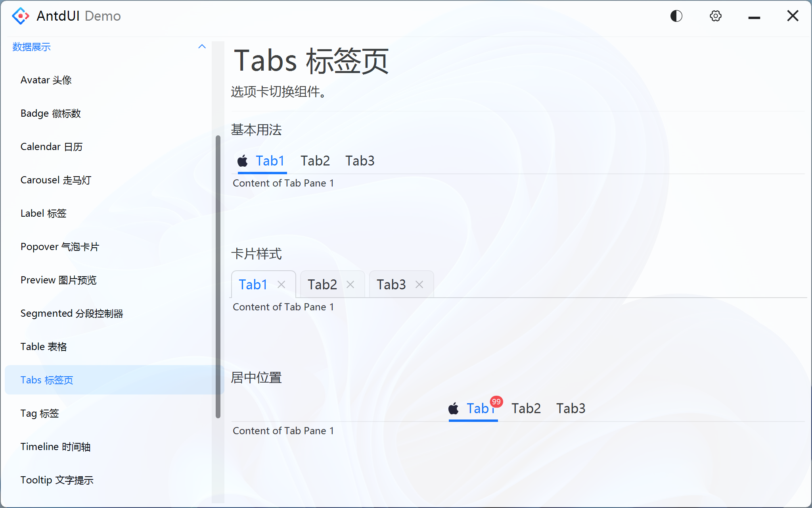
Task: Open the Avatar 头像 page
Action: [46, 80]
